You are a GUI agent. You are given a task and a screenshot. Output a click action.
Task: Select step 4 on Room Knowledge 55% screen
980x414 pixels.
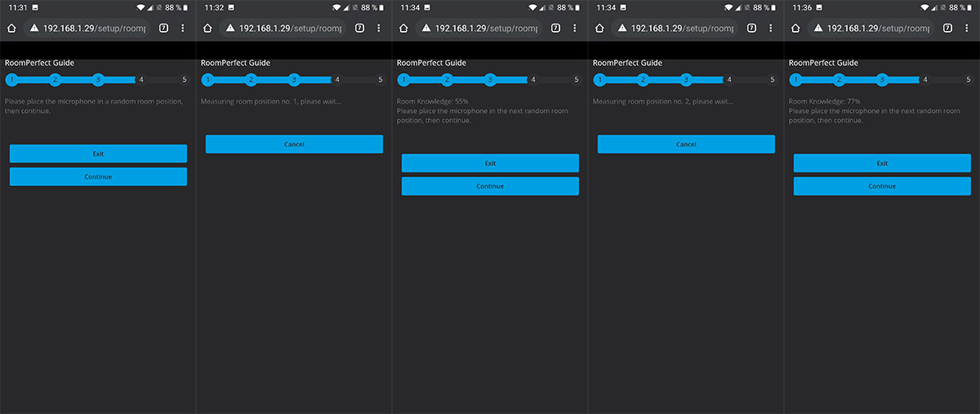click(x=533, y=80)
